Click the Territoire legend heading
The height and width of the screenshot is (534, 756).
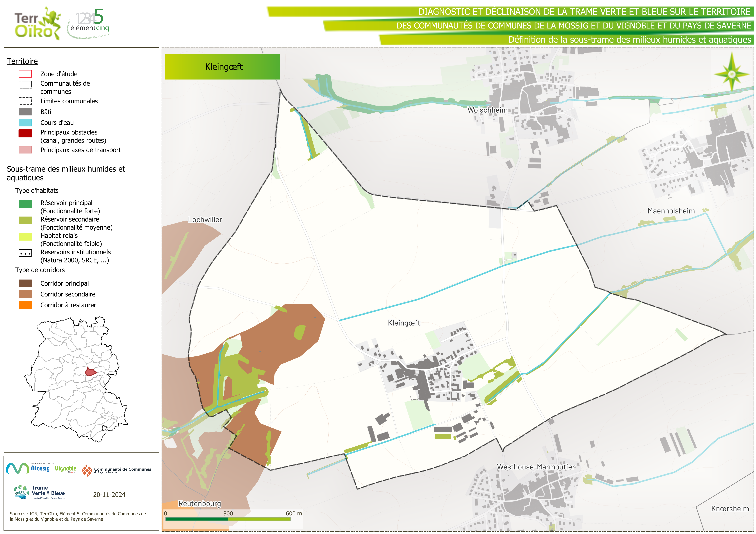point(22,61)
